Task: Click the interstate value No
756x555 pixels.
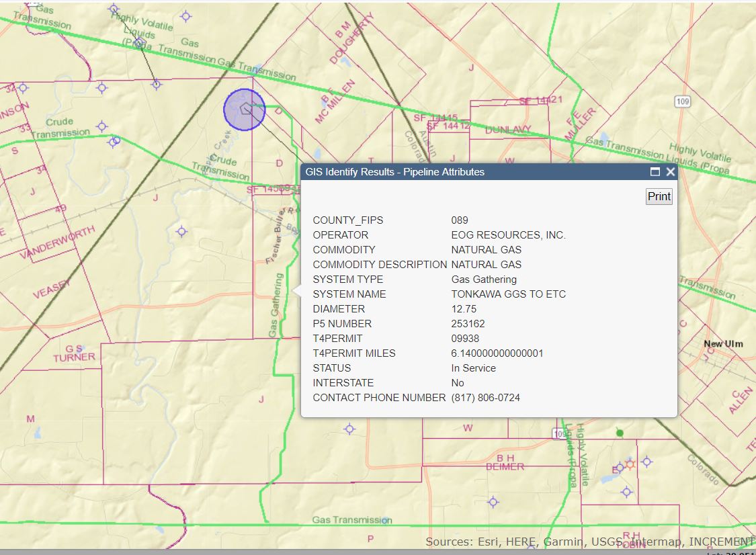Action: coord(458,383)
